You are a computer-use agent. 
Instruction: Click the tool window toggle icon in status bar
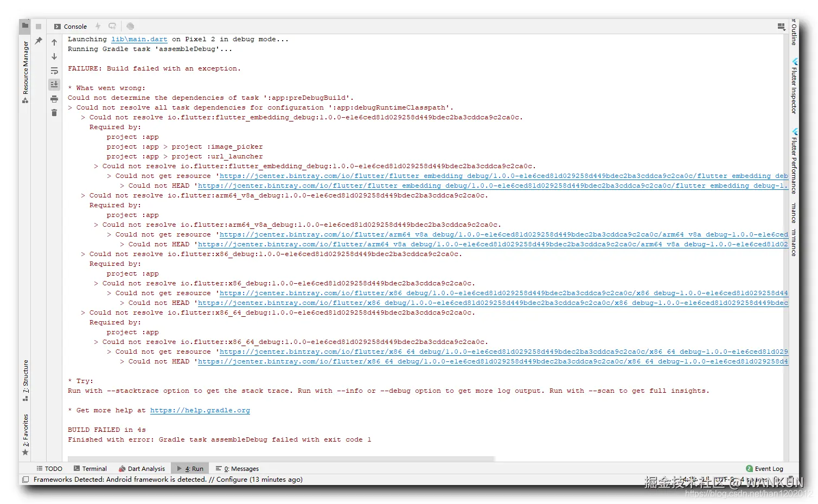[25, 480]
